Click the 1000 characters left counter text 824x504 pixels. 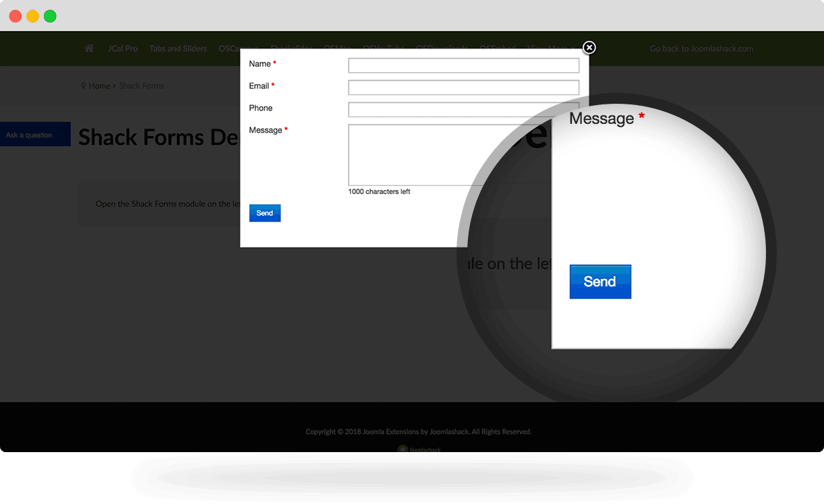[x=379, y=192]
